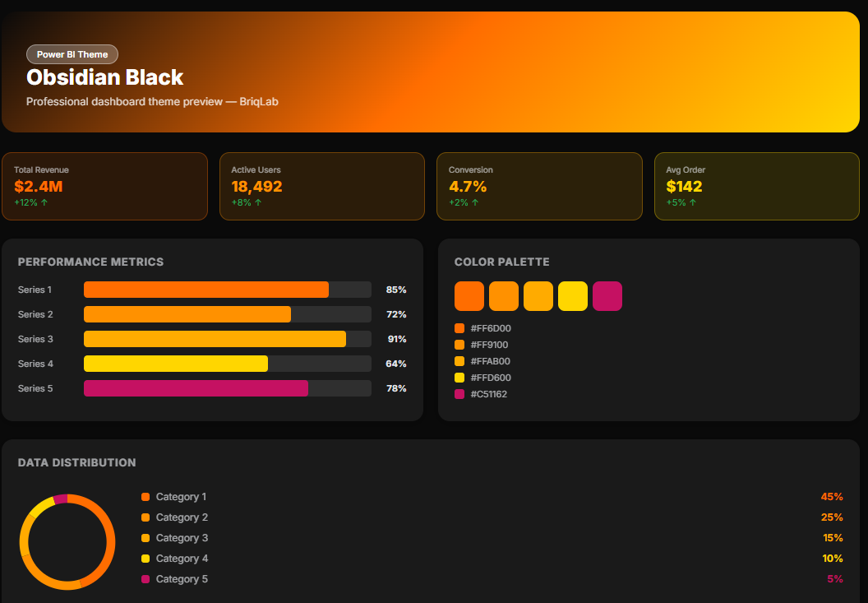This screenshot has height=603, width=868.
Task: Select the #C51162 hex code entry
Action: point(488,394)
